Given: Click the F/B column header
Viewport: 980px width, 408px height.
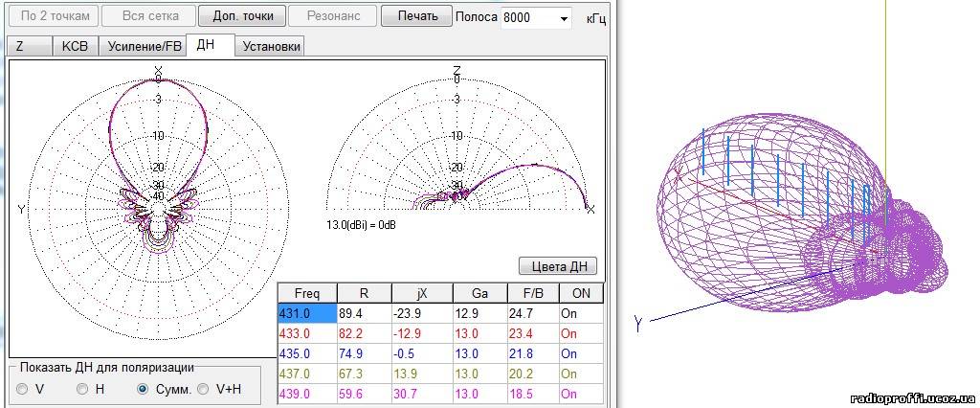Looking at the screenshot, I should [532, 293].
